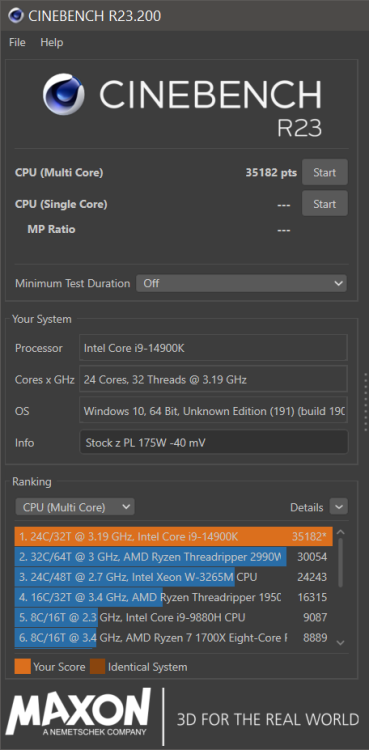The height and width of the screenshot is (750, 369).
Task: Start the CPU Single Core test
Action: pyautogui.click(x=324, y=204)
